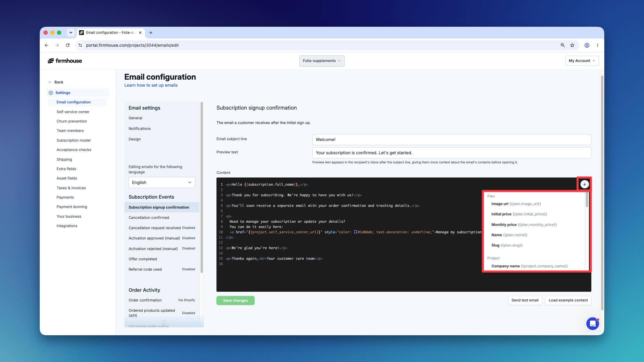Bookmark this page with star icon
Viewport: 644px width, 362px height.
tap(572, 45)
